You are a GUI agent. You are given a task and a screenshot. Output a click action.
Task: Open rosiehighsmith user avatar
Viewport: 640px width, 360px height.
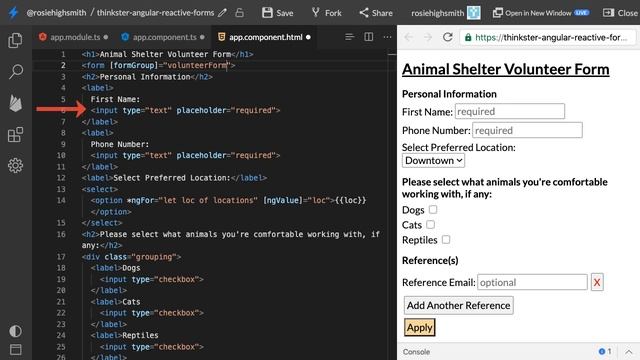[x=473, y=13]
